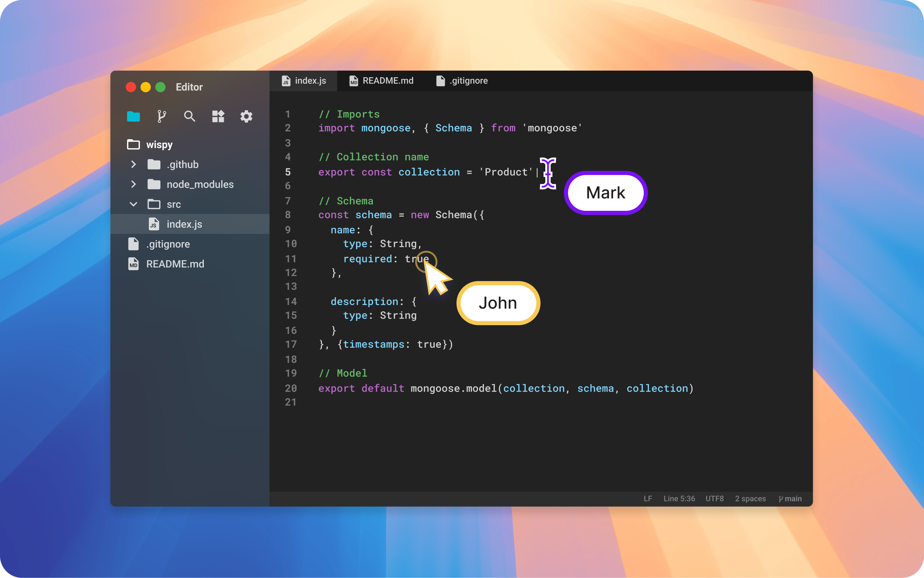Viewport: 924px width, 578px height.
Task: Open the settings gear icon
Action: pos(246,116)
